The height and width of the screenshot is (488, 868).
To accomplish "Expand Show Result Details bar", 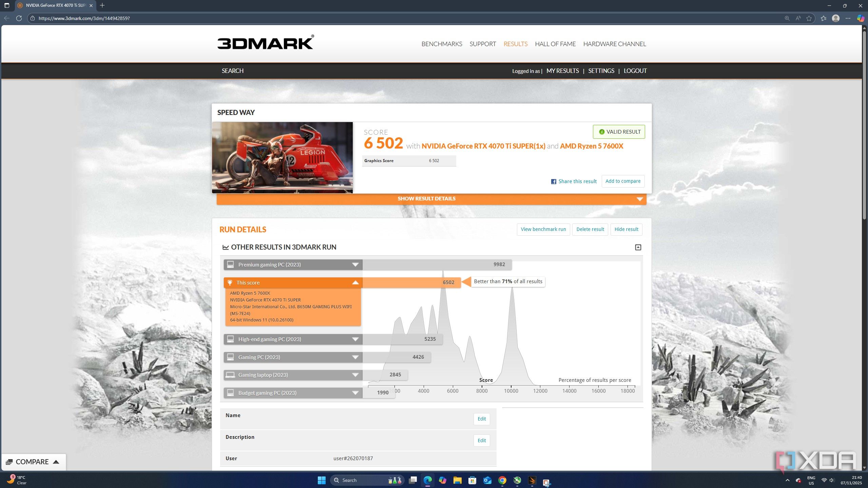I will pos(431,199).
